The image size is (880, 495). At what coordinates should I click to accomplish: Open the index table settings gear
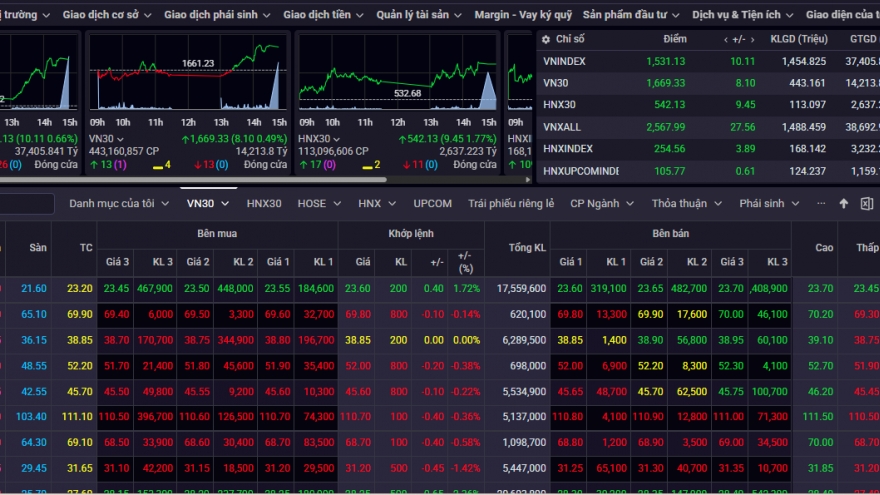click(546, 39)
